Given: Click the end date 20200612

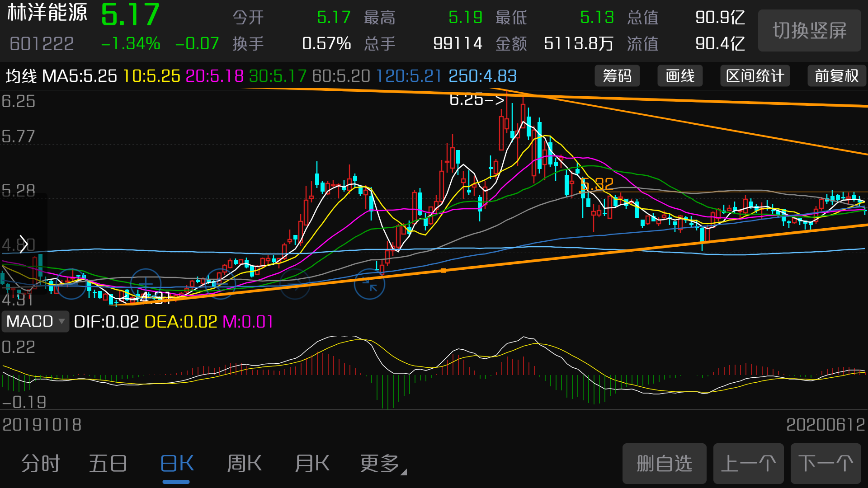Looking at the screenshot, I should click(x=826, y=425).
